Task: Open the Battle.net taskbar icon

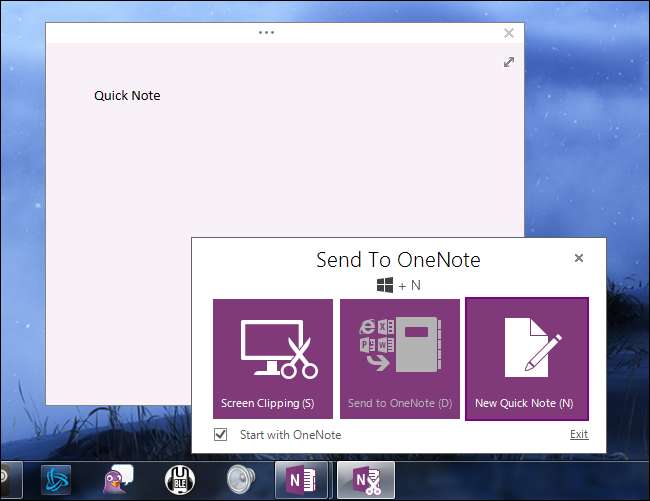Action: coord(59,480)
